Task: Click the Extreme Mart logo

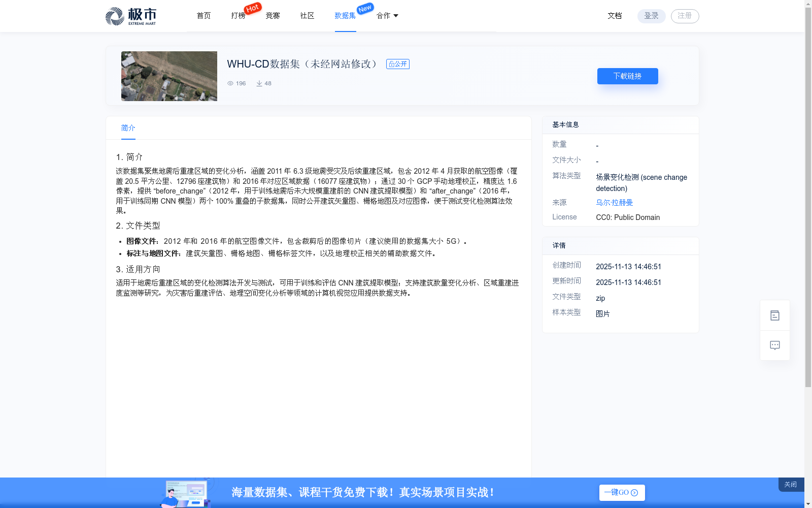Action: pos(131,16)
